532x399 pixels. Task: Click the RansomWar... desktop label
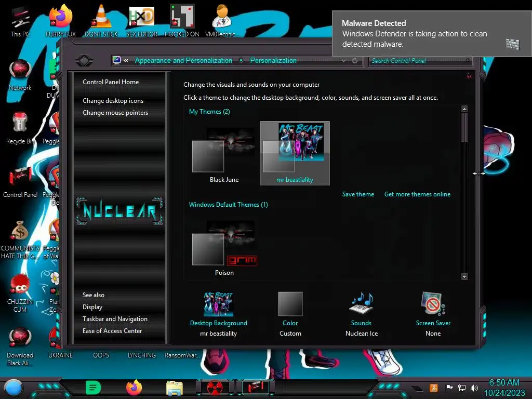pos(182,355)
